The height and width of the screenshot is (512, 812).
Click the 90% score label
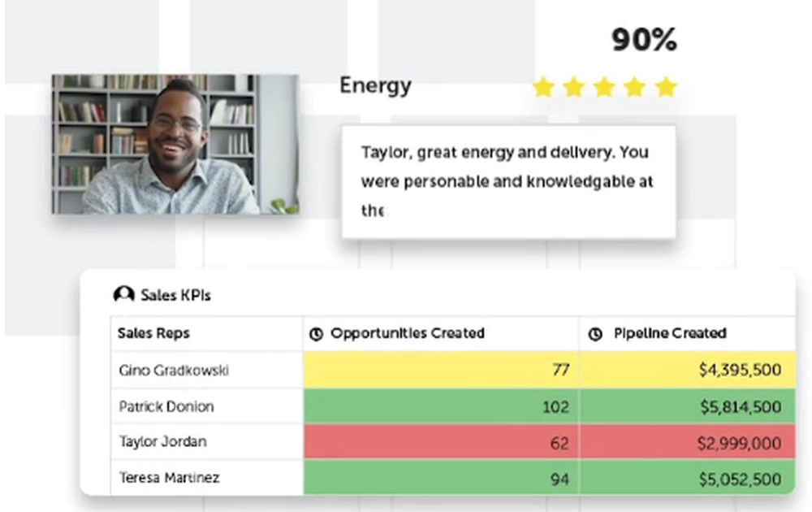tap(644, 40)
